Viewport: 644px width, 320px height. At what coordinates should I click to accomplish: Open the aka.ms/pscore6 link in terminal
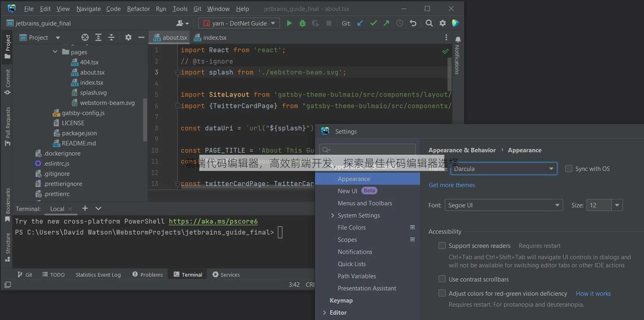click(213, 222)
